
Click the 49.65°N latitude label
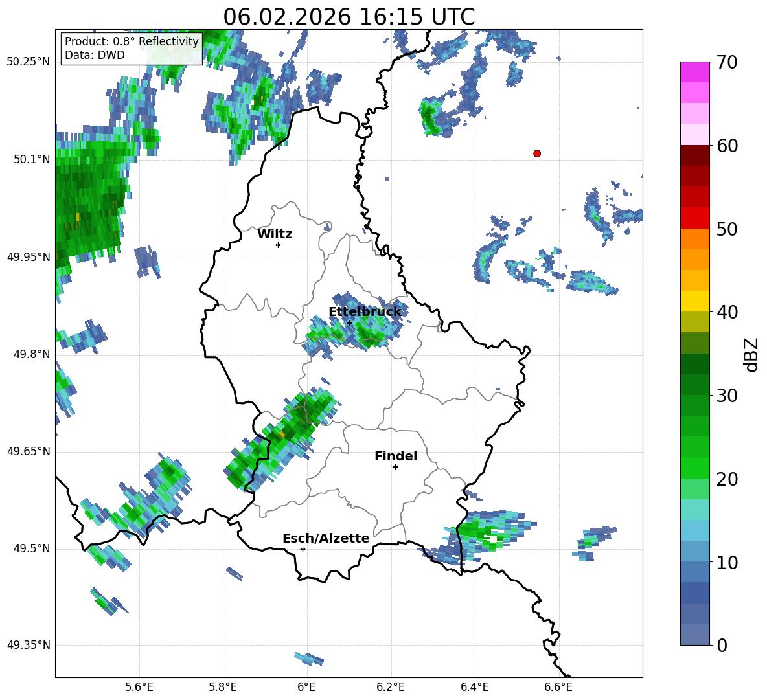[29, 451]
